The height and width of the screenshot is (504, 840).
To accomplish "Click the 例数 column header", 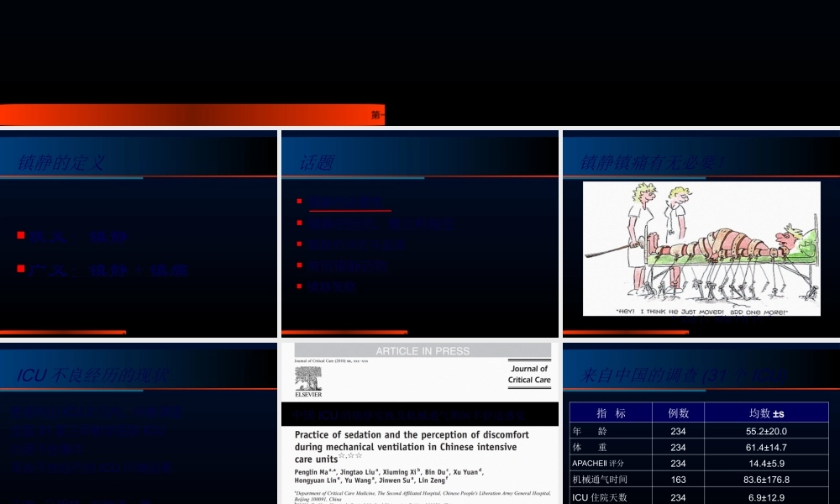I will pyautogui.click(x=678, y=412).
